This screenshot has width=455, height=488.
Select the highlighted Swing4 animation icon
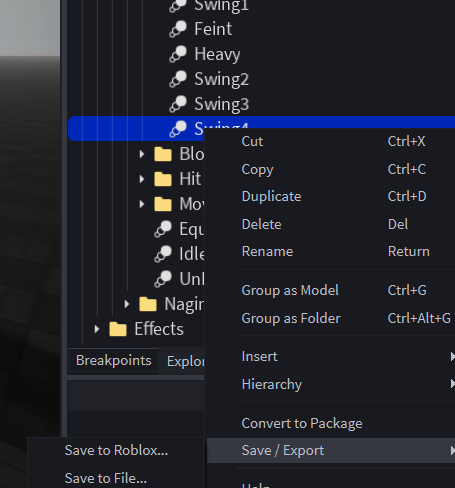click(x=178, y=129)
